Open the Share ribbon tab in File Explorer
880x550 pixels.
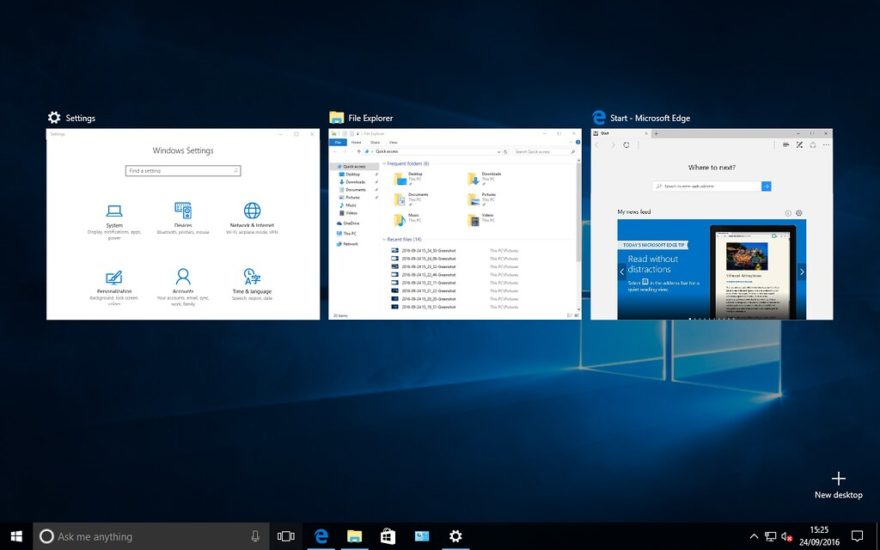(x=375, y=143)
